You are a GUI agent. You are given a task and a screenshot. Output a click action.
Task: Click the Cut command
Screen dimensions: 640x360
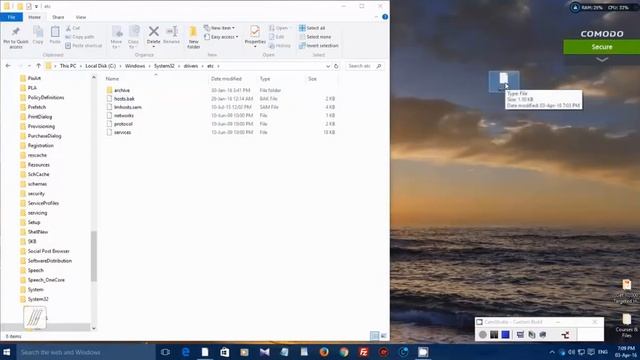[73, 28]
